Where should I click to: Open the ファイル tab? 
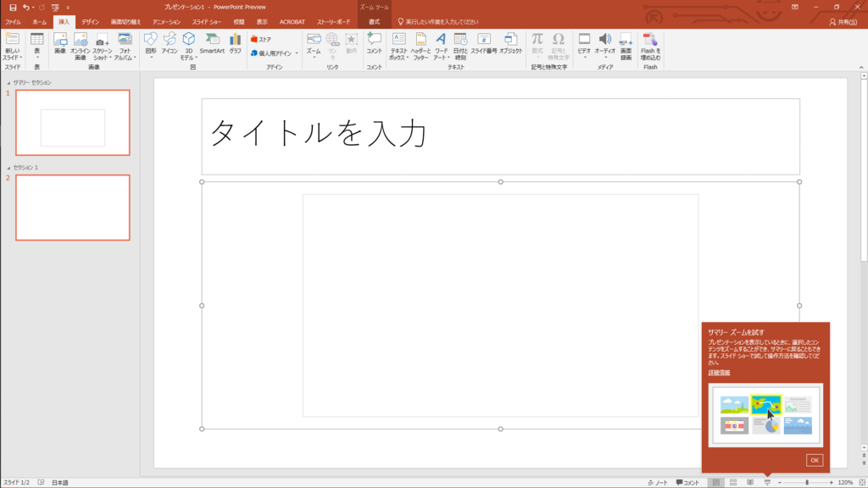tap(13, 22)
